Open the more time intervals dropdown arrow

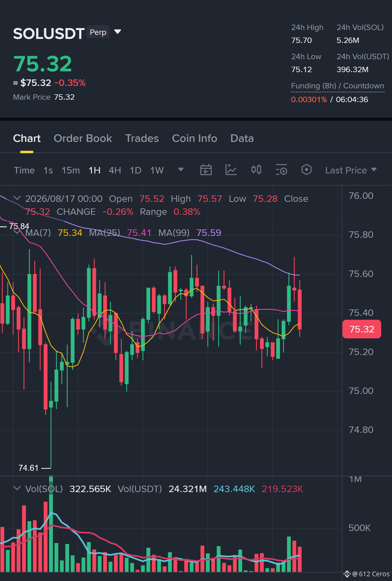point(181,170)
